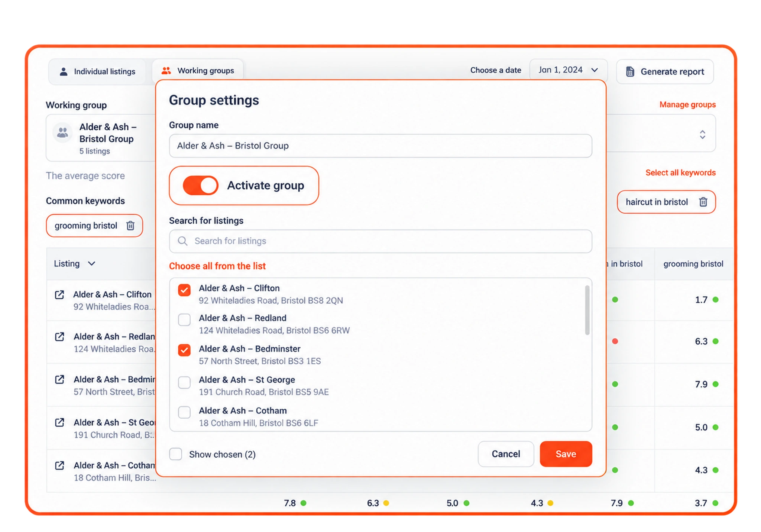Click the Generate report document icon
Viewport: 761px width, 532px height.
(630, 71)
